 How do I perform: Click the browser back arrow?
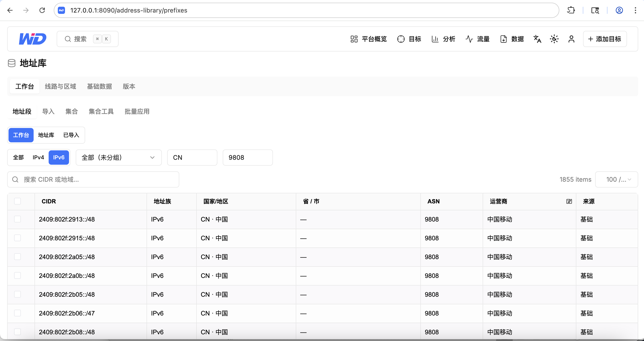point(10,10)
